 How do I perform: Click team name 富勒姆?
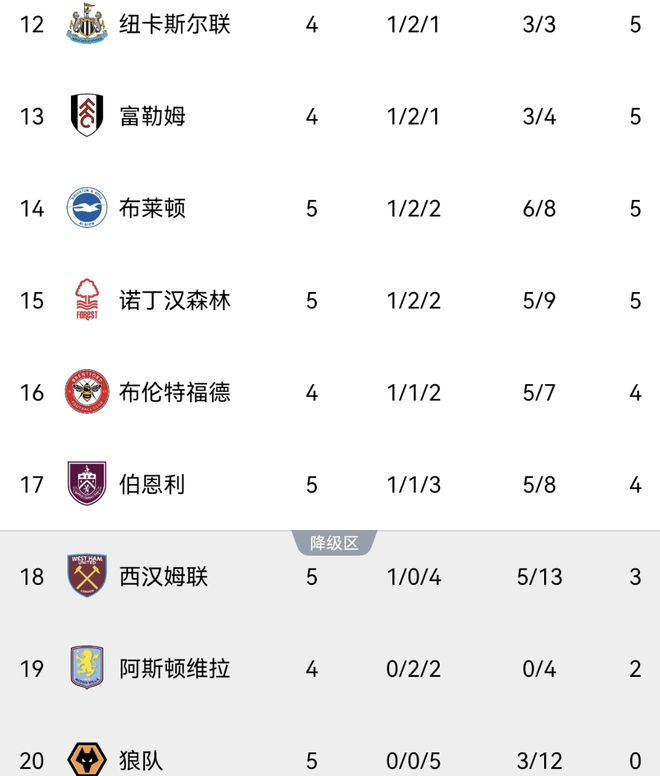click(x=152, y=116)
